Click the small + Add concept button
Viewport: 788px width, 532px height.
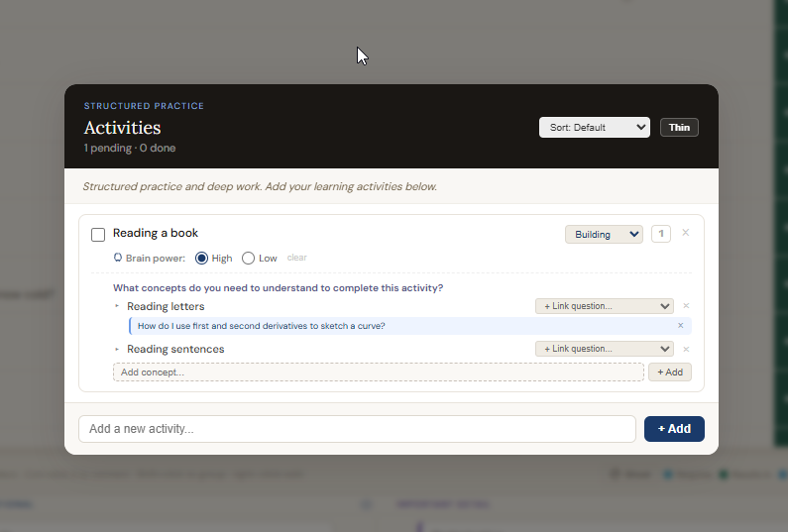point(669,372)
